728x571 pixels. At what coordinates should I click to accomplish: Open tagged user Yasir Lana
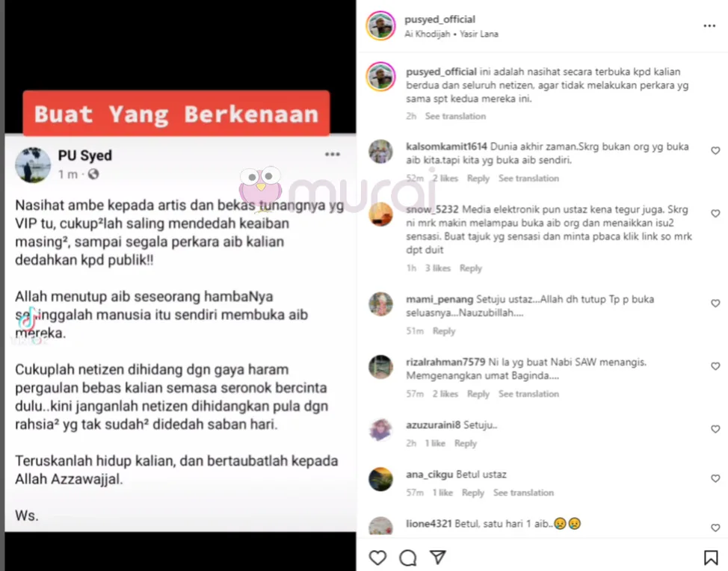click(x=478, y=34)
